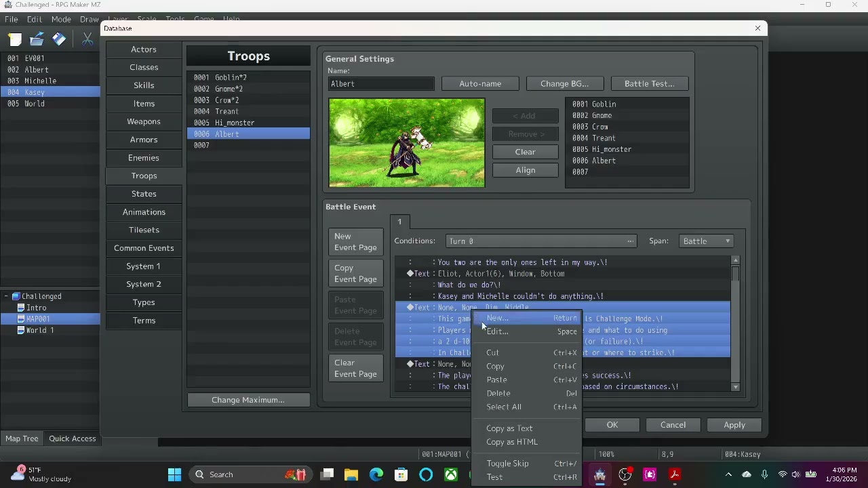The width and height of the screenshot is (868, 488).
Task: Click scroll-down arrow of event command list
Action: [735, 387]
